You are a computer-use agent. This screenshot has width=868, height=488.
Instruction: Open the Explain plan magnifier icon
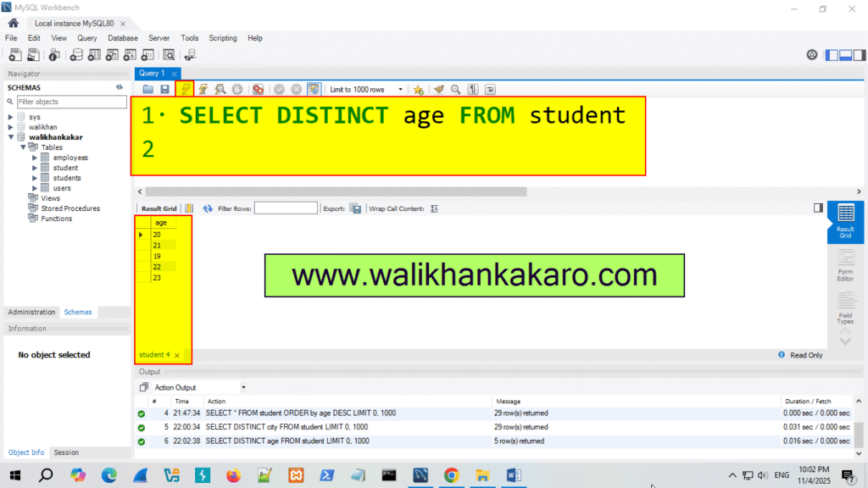219,89
